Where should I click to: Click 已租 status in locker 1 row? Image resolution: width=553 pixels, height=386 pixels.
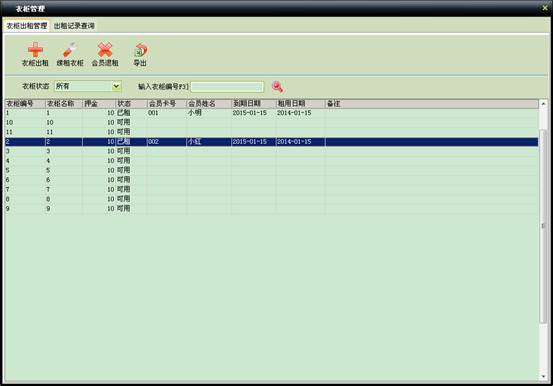tap(123, 113)
